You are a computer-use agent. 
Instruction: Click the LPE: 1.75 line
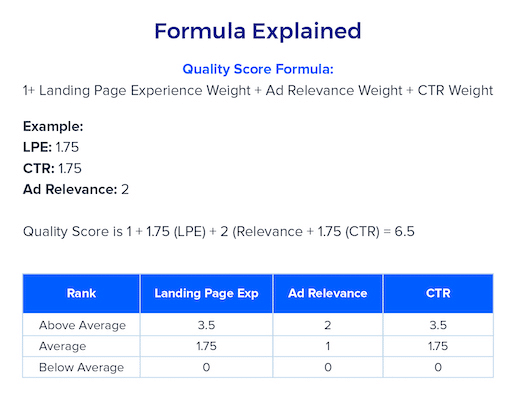click(x=51, y=147)
